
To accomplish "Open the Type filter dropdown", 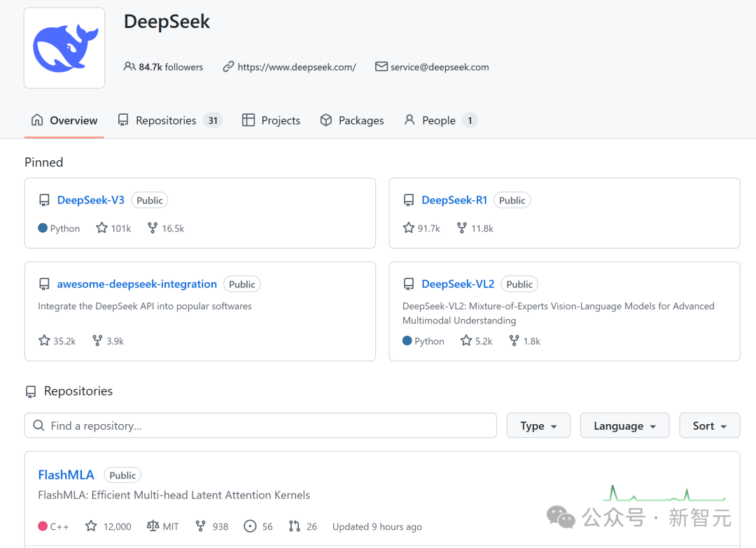I will coord(538,426).
